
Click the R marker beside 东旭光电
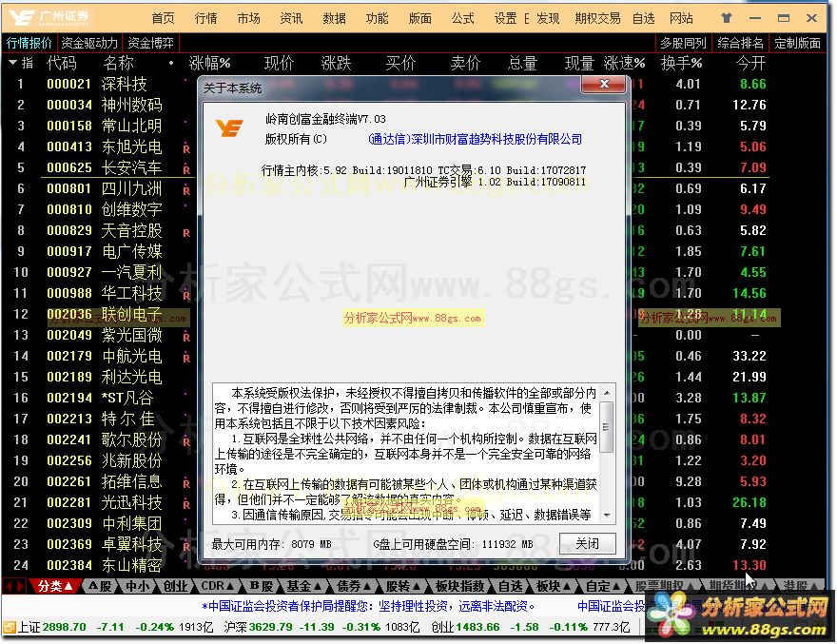pos(186,148)
